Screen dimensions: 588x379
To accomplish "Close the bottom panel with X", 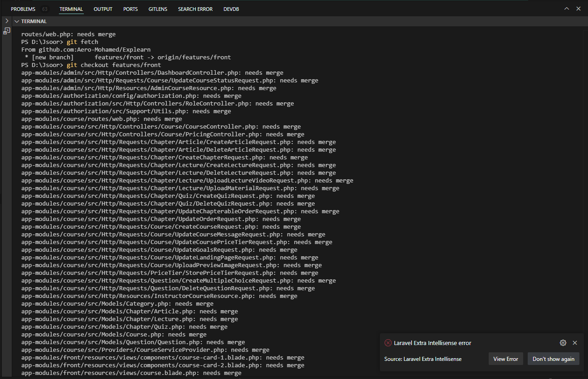I will (x=578, y=9).
